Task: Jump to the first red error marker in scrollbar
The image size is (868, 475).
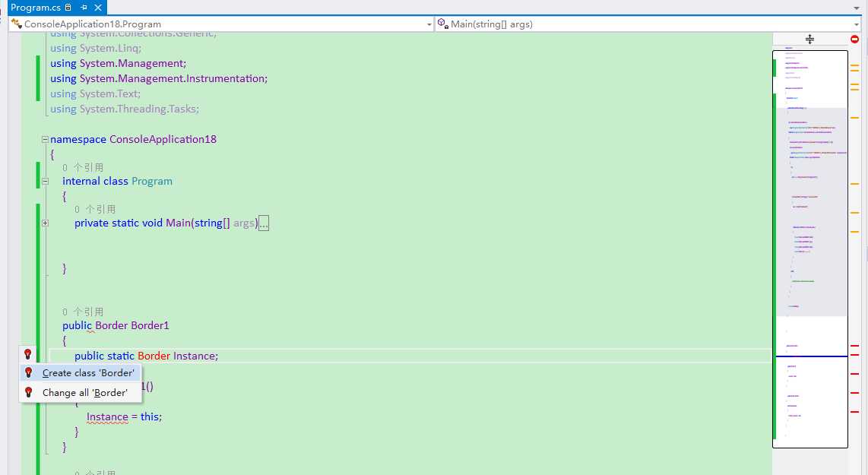Action: (855, 346)
